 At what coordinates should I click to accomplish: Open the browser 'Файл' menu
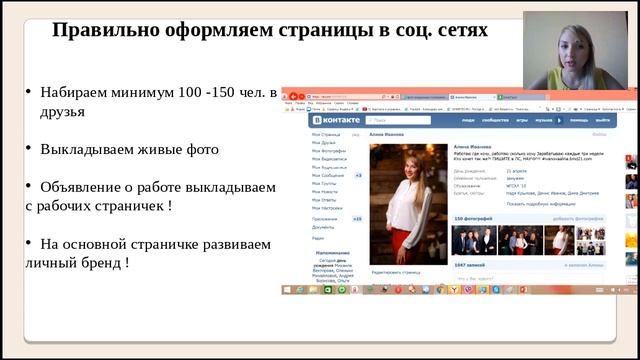pos(288,103)
